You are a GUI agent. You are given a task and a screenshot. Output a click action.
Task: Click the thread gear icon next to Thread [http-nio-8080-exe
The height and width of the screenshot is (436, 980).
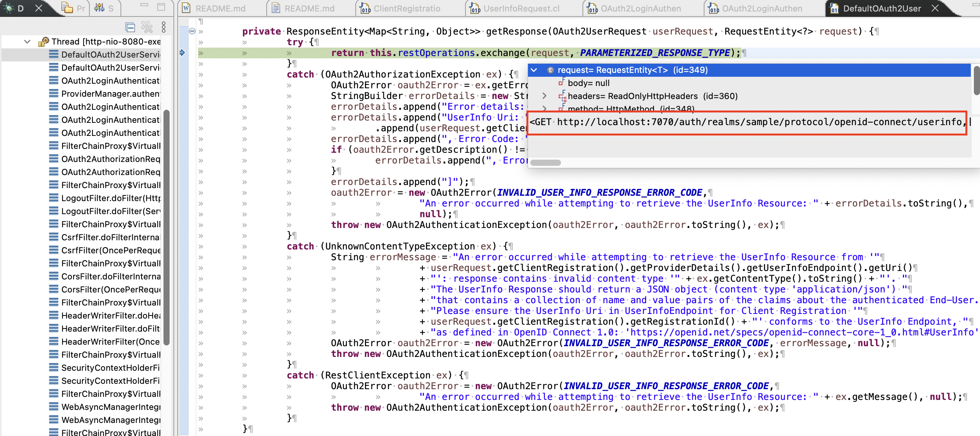point(43,41)
